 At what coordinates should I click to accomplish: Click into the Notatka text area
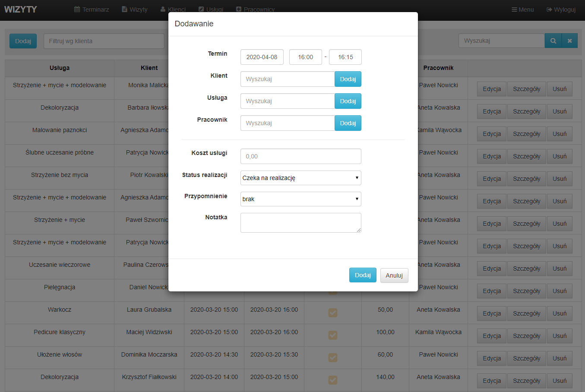coord(300,223)
